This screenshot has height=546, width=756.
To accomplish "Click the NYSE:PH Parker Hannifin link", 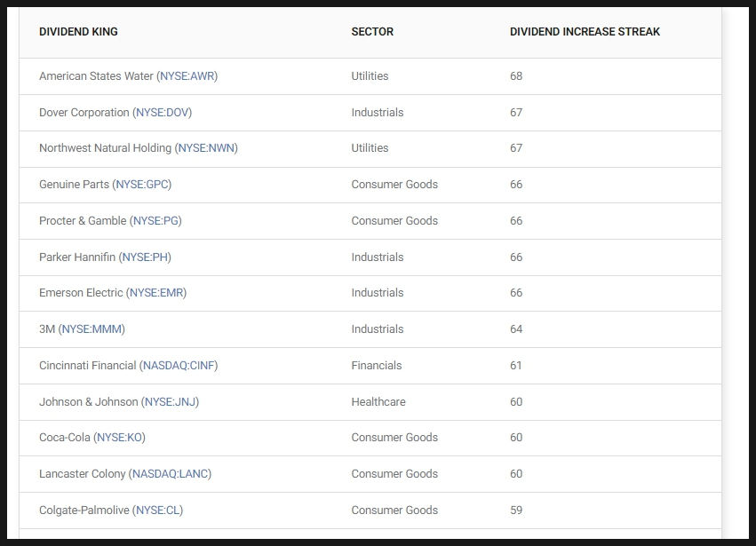I will click(x=145, y=257).
